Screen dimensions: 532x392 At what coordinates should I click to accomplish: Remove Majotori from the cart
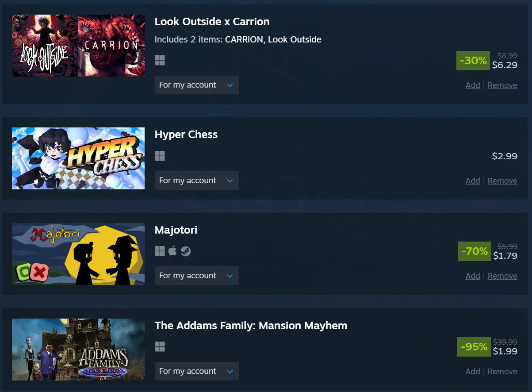click(x=502, y=276)
